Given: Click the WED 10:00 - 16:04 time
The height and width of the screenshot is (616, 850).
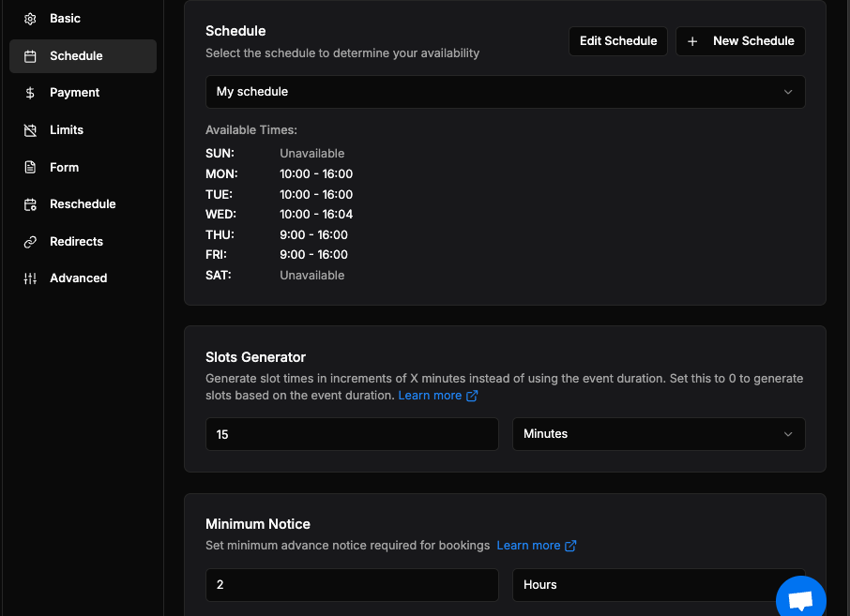Looking at the screenshot, I should 316,214.
